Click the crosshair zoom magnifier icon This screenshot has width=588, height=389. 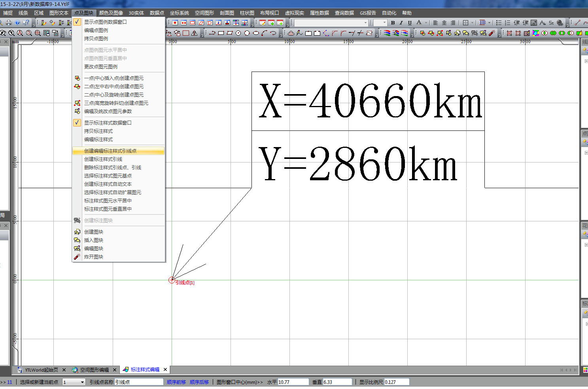coord(38,33)
